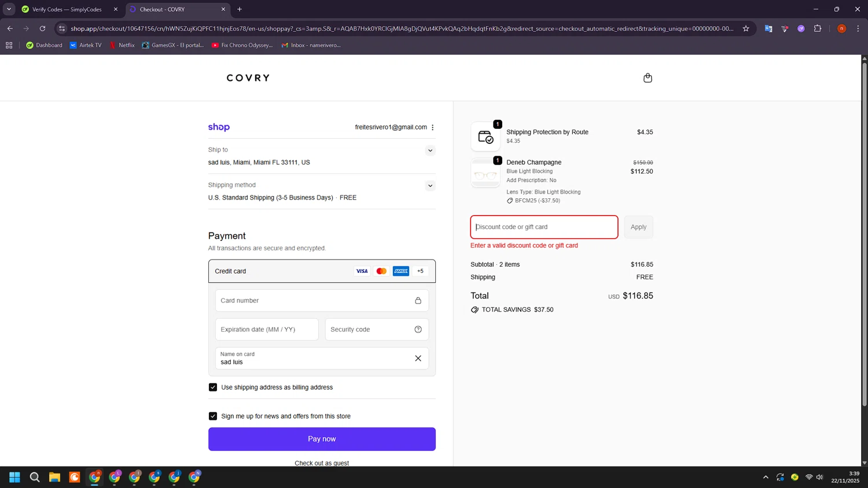Image resolution: width=868 pixels, height=488 pixels.
Task: Click the BFCM25 discount tag icon
Action: coord(510,201)
